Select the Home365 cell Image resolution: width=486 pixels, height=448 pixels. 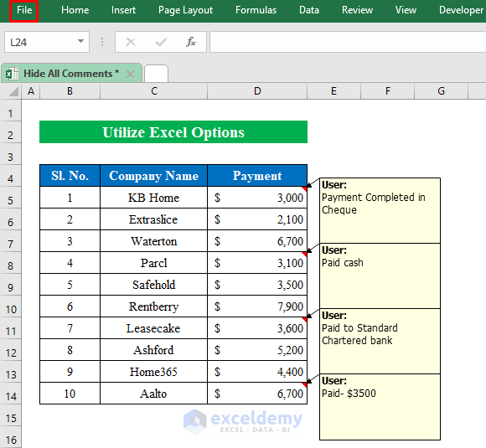point(153,372)
